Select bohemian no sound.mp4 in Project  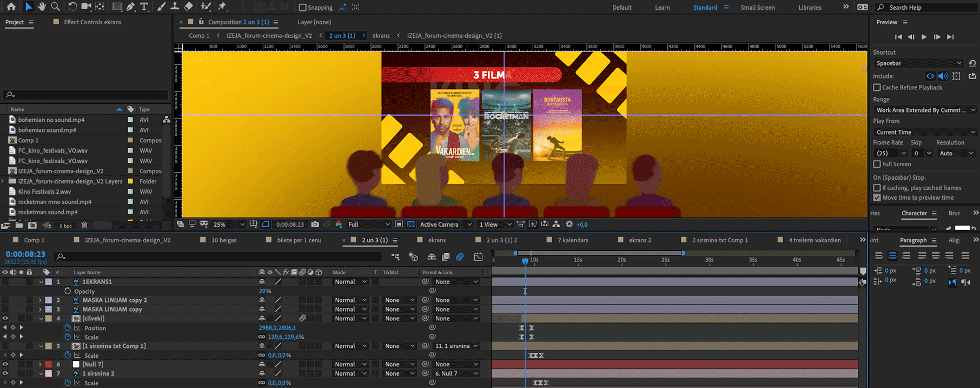coord(51,120)
